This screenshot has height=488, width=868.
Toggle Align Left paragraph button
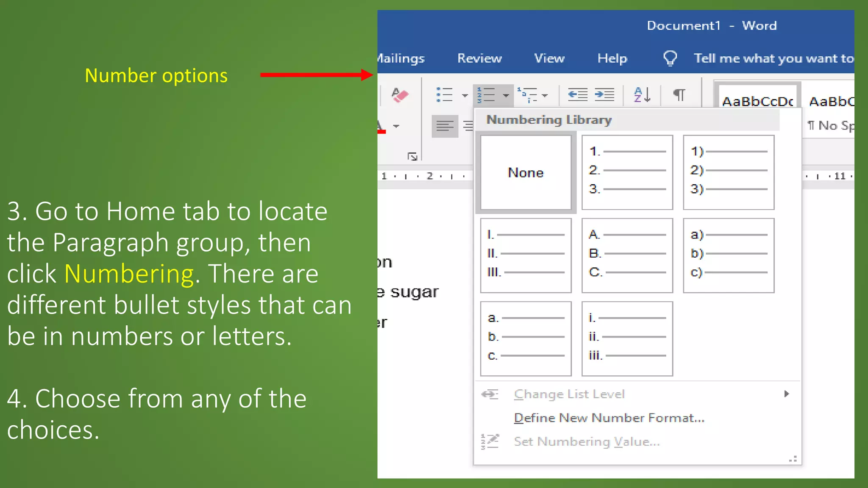click(445, 126)
